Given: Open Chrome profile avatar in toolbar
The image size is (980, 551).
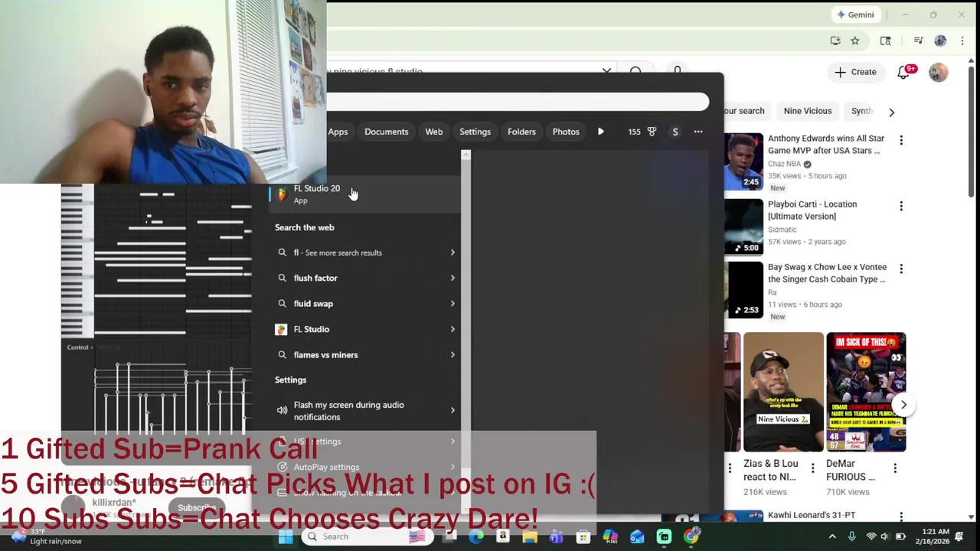Looking at the screenshot, I should [x=940, y=41].
